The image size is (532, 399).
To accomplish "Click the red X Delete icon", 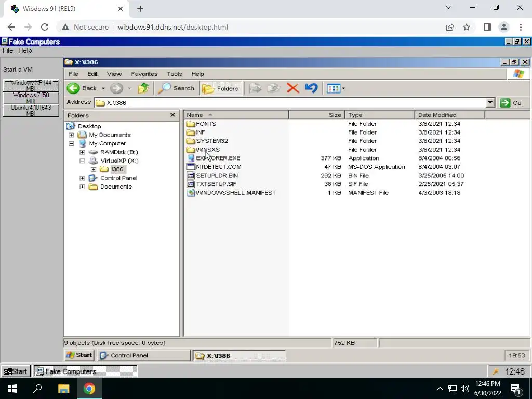I will [292, 88].
